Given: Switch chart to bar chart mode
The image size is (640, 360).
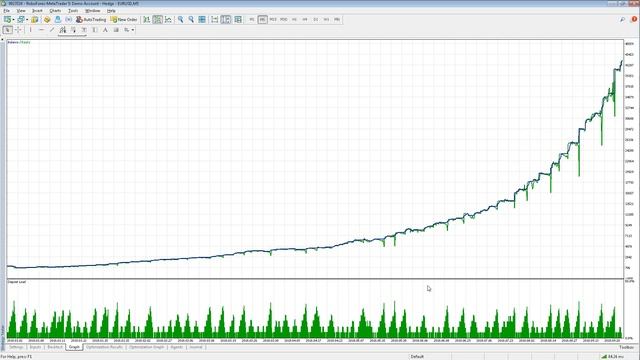Looking at the screenshot, I should [x=147, y=19].
